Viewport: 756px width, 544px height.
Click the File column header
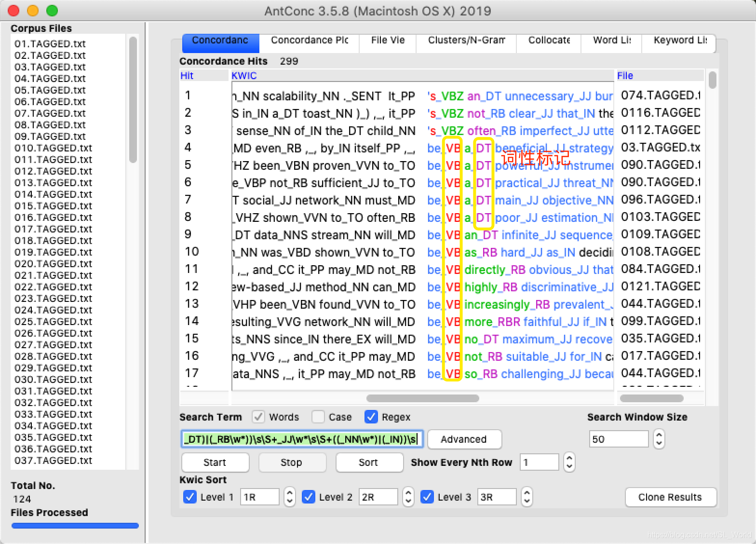660,76
